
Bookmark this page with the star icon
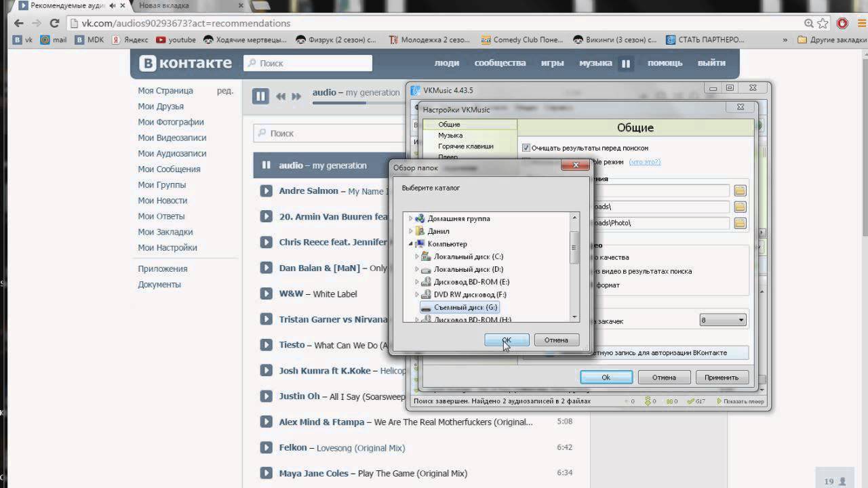coord(823,23)
